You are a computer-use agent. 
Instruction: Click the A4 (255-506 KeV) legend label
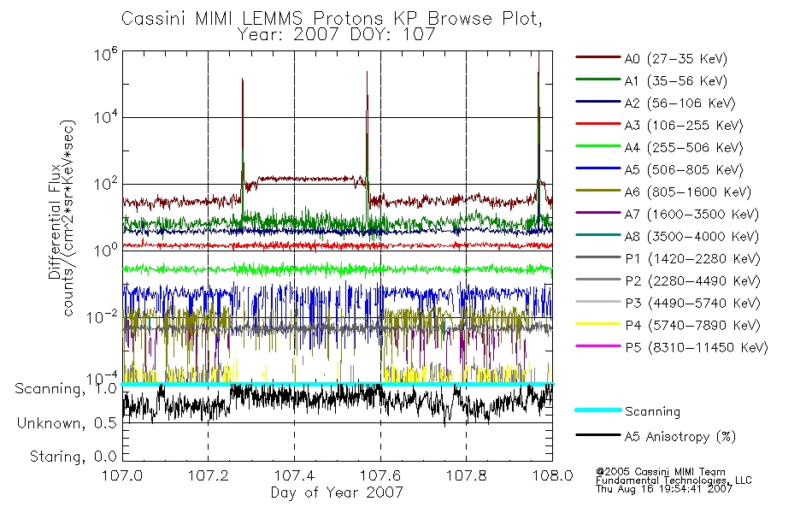(x=684, y=148)
